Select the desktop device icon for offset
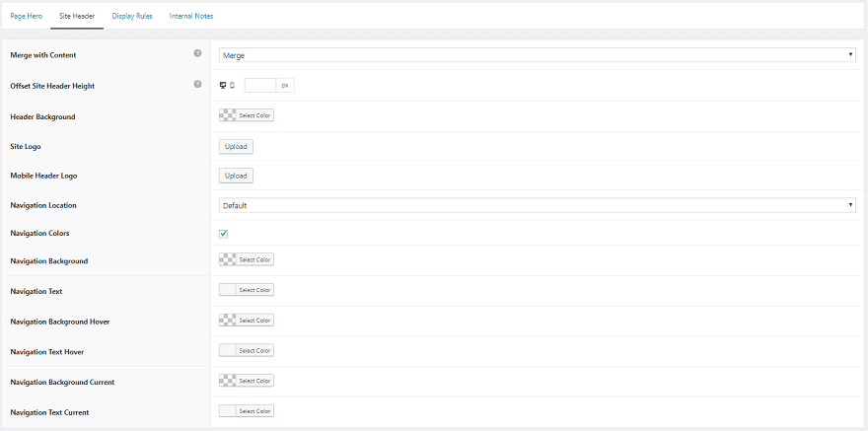 tap(223, 86)
